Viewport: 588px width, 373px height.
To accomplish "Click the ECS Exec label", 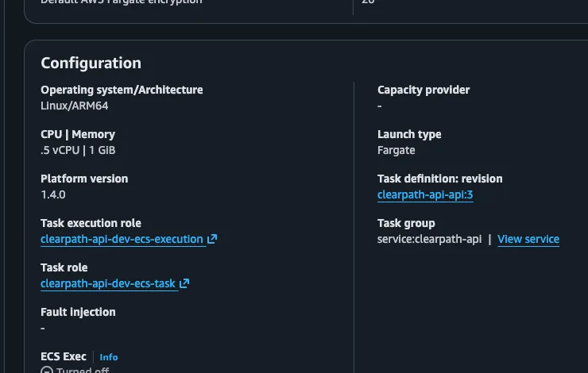I will point(64,356).
